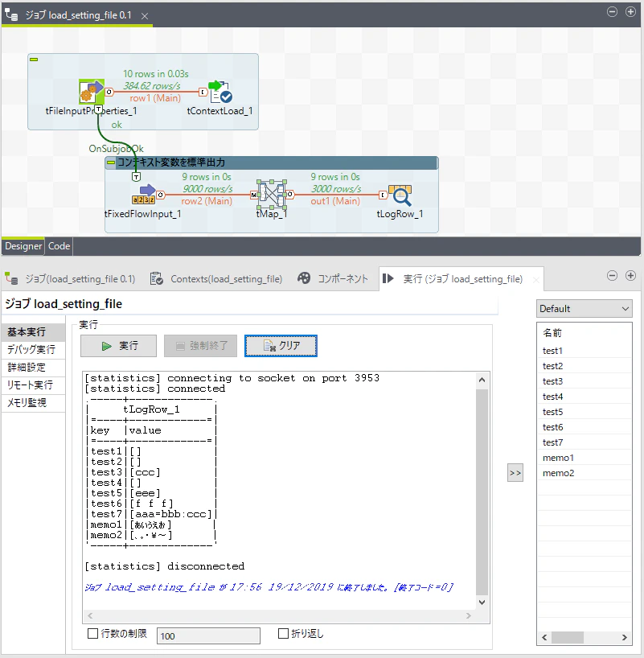Minimize the job designer editor panel
This screenshot has width=644, height=658.
pyautogui.click(x=612, y=12)
